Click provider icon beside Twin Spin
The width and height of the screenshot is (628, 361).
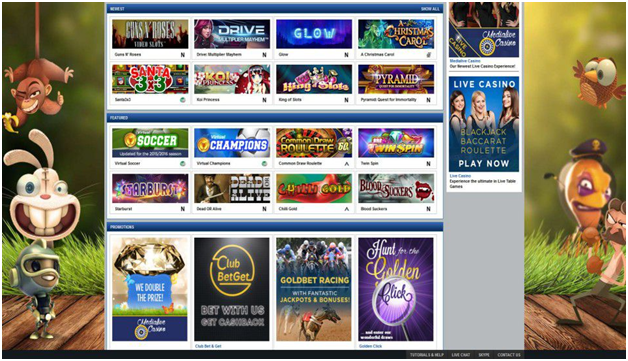coord(429,163)
